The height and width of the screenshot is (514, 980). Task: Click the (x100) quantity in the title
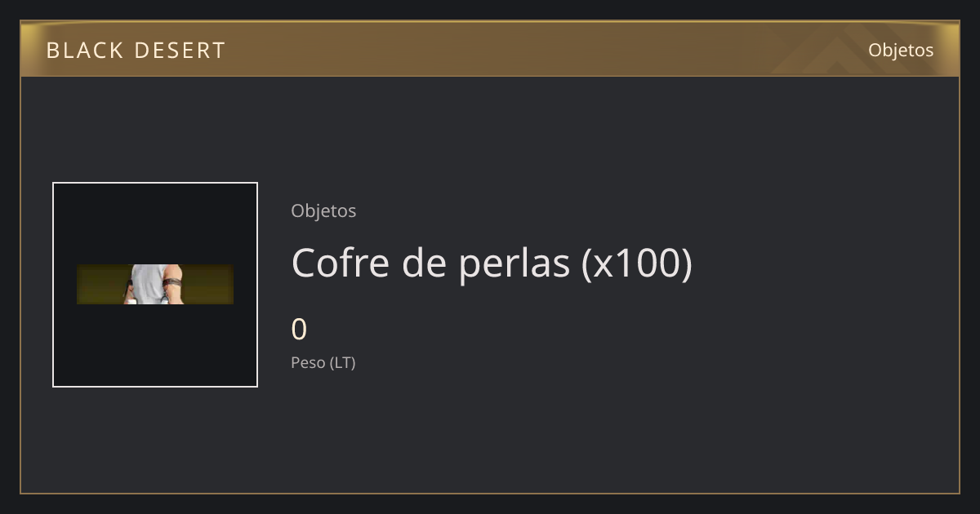(x=637, y=263)
